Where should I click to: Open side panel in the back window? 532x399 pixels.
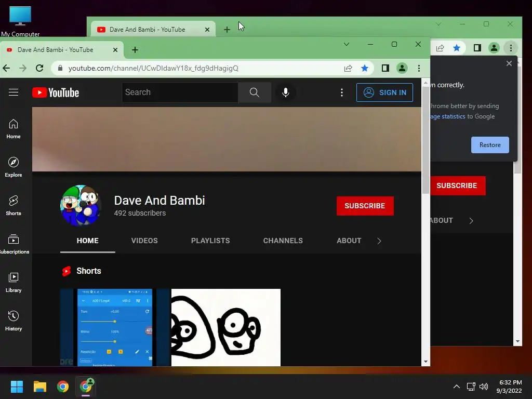pos(477,48)
